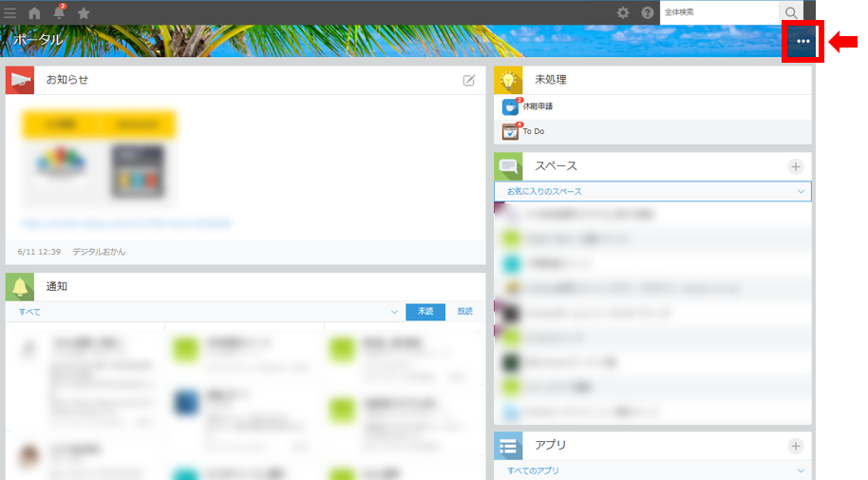The image size is (868, 480).
Task: Open the notifications bell in top bar
Action: [60, 13]
